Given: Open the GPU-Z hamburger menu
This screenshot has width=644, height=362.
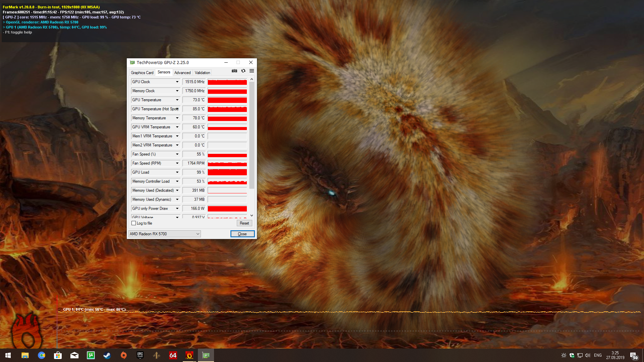Looking at the screenshot, I should [252, 71].
